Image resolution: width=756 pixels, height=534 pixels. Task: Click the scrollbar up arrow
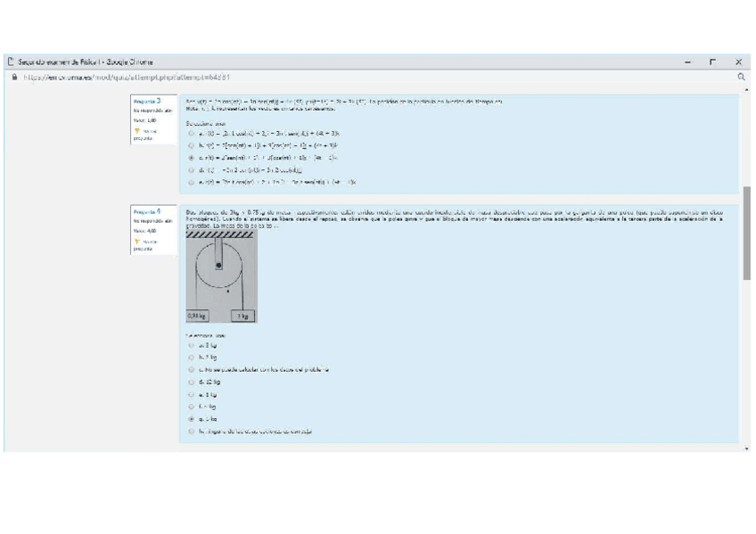[x=746, y=91]
